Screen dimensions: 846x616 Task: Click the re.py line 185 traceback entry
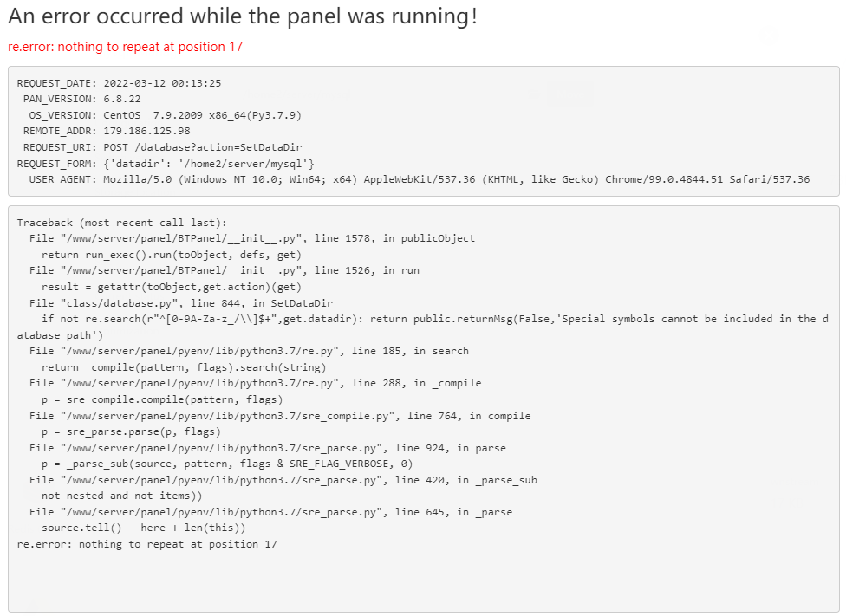249,351
